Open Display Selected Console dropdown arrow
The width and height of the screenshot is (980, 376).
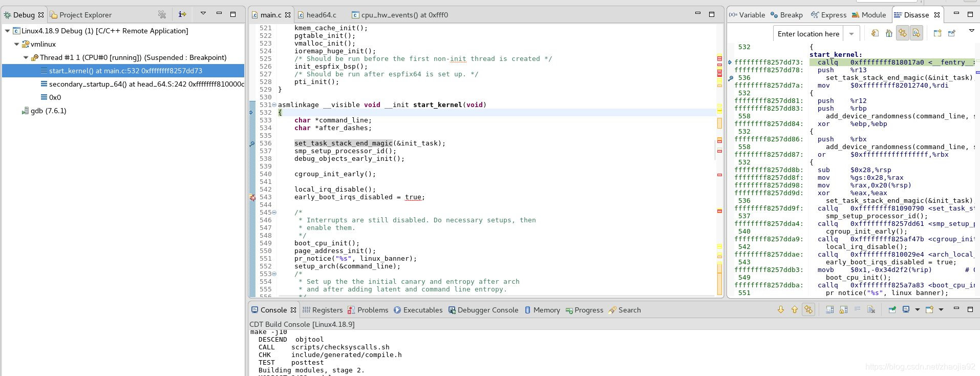917,309
